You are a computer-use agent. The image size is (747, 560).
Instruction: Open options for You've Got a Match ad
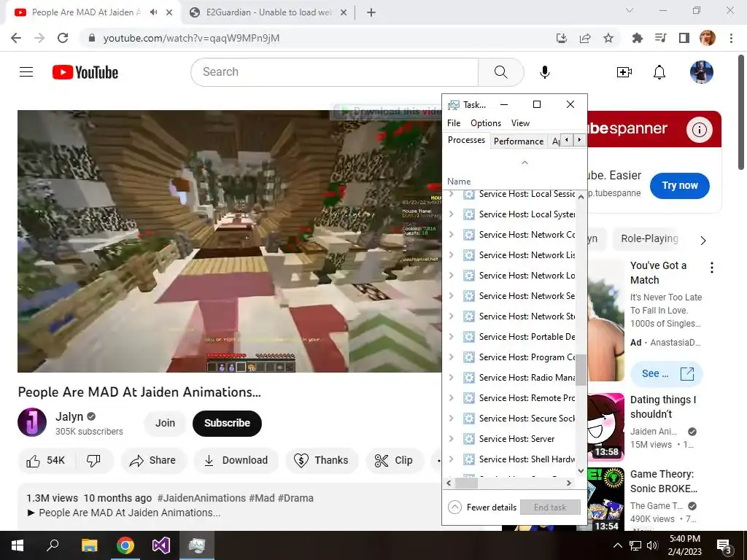click(x=712, y=268)
